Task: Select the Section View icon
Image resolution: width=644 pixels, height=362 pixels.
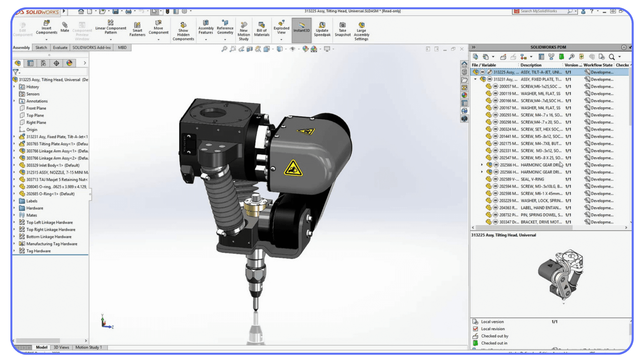Action: click(249, 49)
